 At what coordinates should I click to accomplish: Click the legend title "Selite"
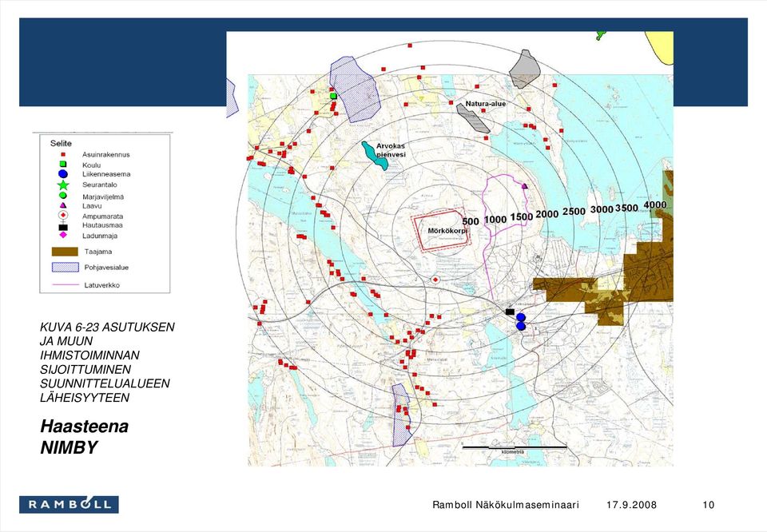(61, 143)
